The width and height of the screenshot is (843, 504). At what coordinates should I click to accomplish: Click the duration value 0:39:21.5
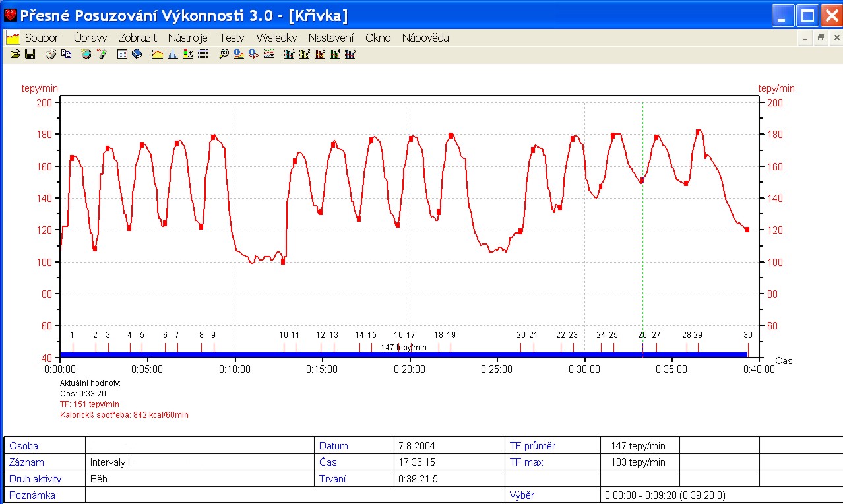point(418,479)
